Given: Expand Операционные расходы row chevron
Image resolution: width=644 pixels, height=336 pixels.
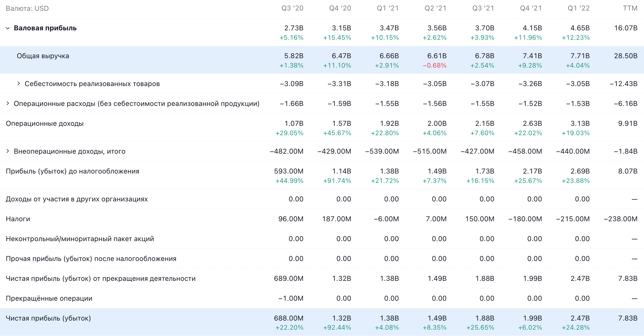Looking at the screenshot, I should pos(8,103).
